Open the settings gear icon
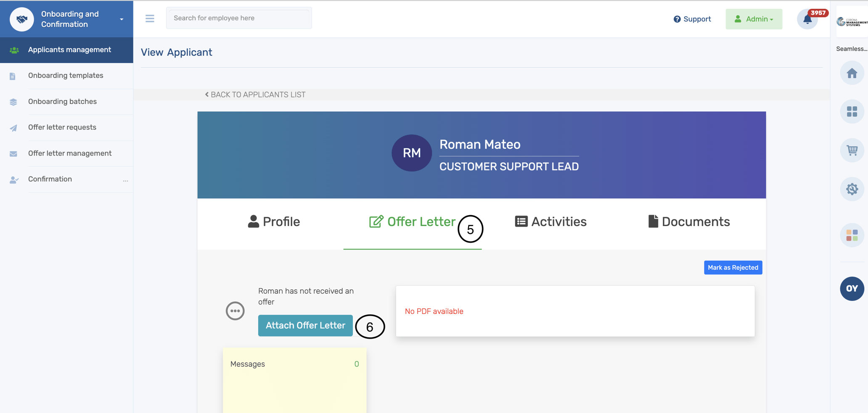The width and height of the screenshot is (868, 413). [x=852, y=189]
